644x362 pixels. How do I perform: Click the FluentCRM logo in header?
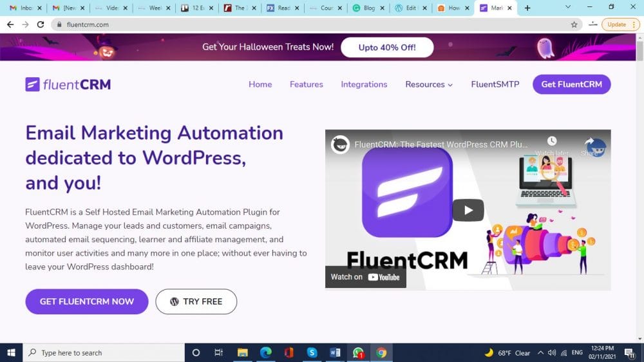(x=68, y=84)
